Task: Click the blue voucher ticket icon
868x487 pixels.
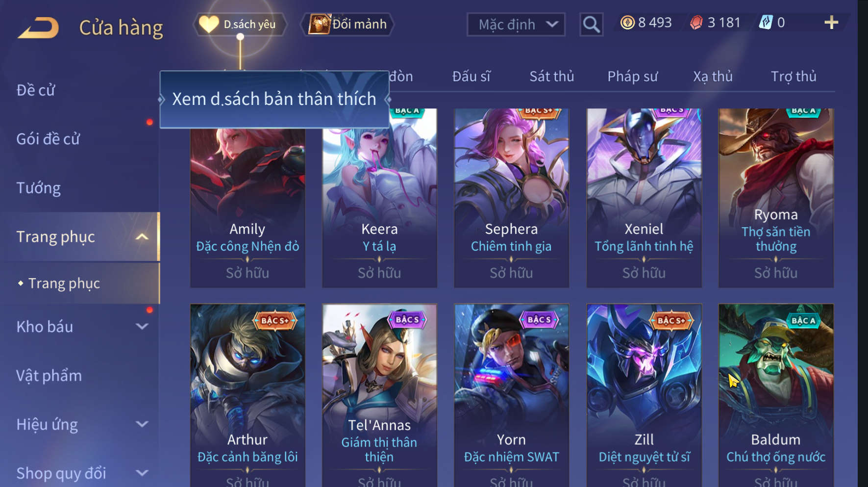Action: click(766, 22)
